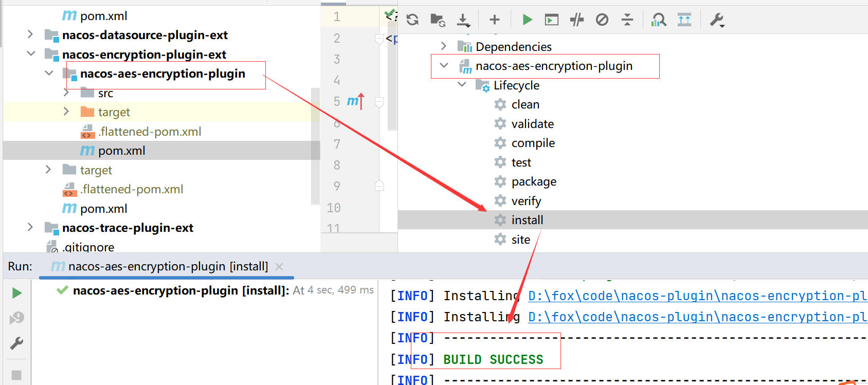
Task: Toggle Skip Tests mode icon
Action: click(x=602, y=20)
